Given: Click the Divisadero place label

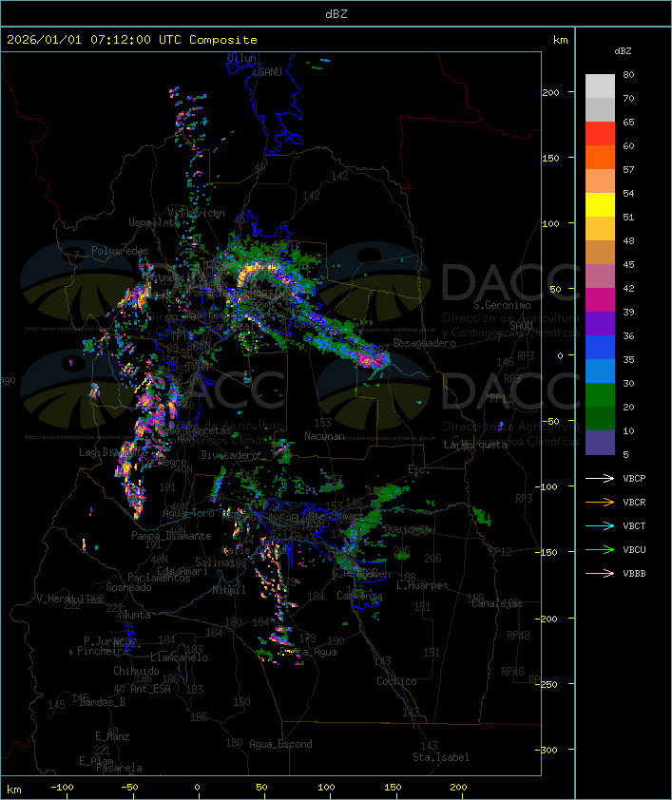Looking at the screenshot, I should [x=230, y=454].
